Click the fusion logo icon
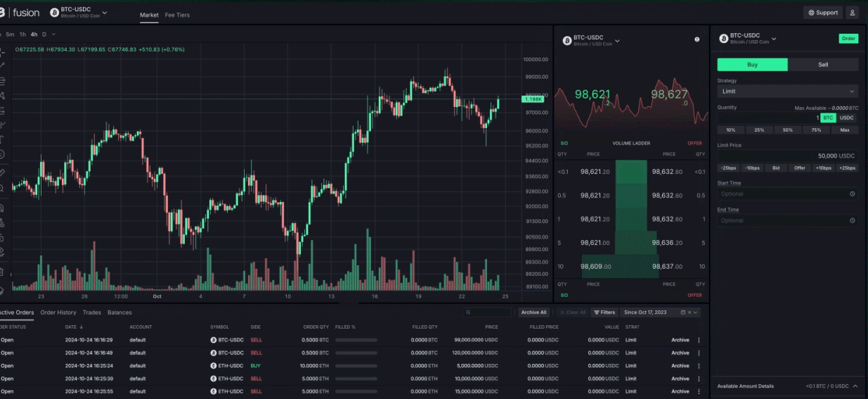 click(x=2, y=13)
